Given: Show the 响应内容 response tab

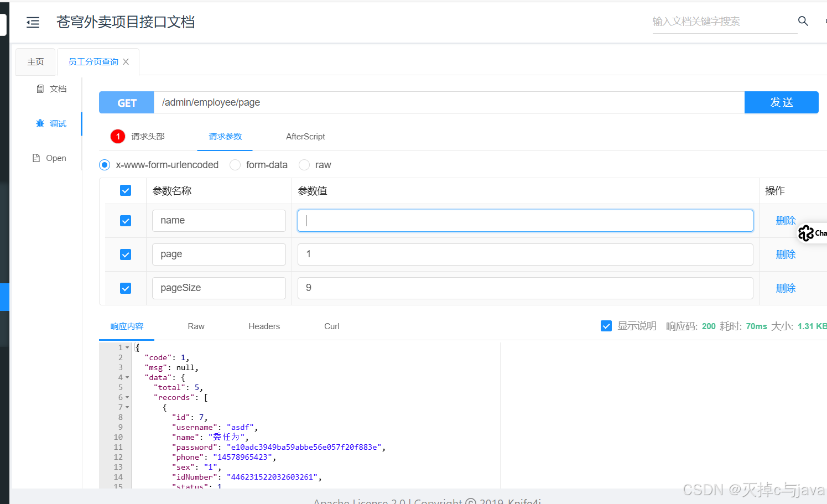Looking at the screenshot, I should 127,326.
